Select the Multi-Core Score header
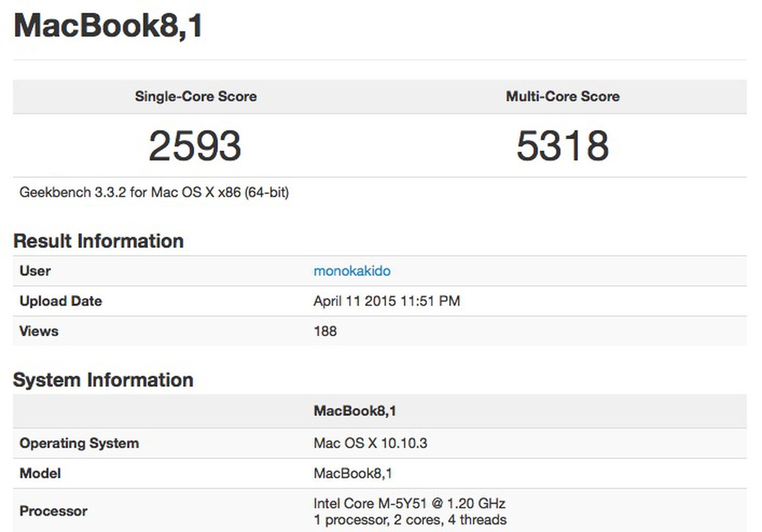This screenshot has height=532, width=762. click(563, 96)
